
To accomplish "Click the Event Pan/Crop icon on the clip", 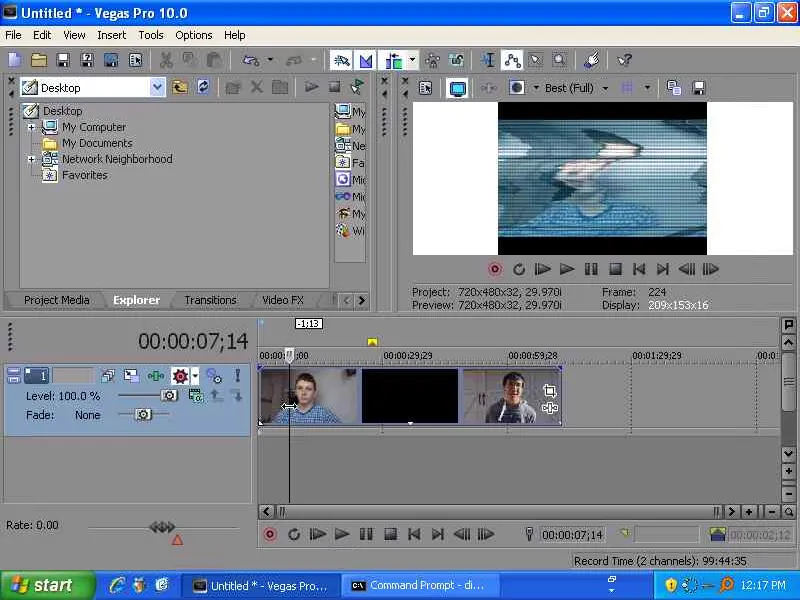I will (549, 391).
